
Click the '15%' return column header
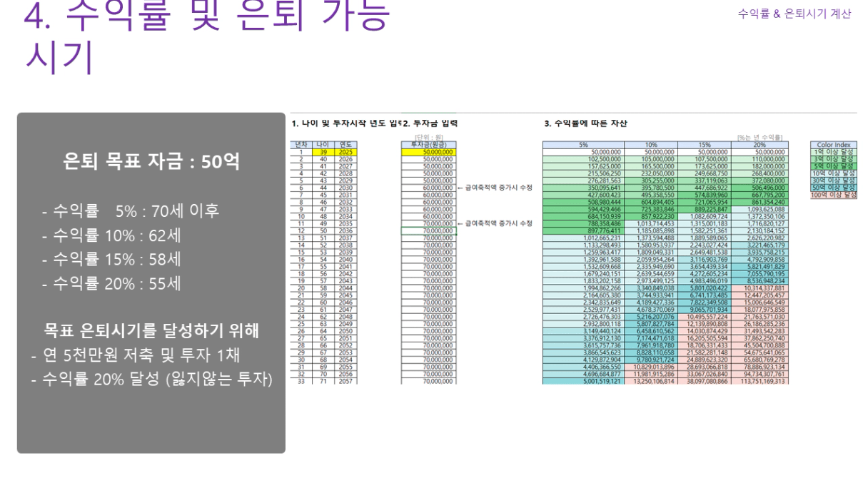pyautogui.click(x=704, y=145)
